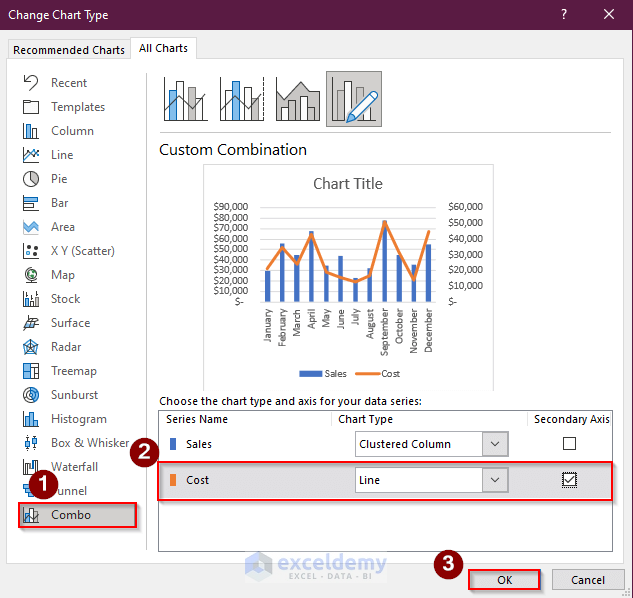Click the orange Cost series color marker
This screenshot has width=633, height=598.
pyautogui.click(x=173, y=480)
